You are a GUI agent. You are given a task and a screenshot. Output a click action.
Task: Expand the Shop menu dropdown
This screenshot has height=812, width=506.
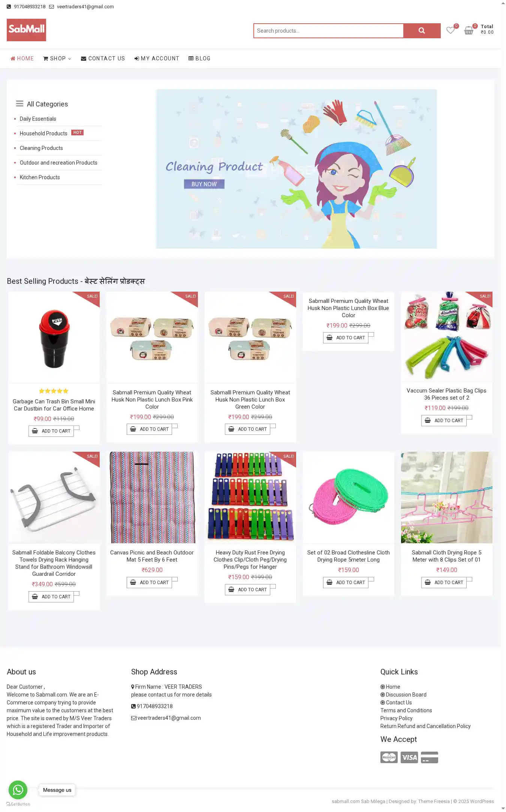click(57, 58)
